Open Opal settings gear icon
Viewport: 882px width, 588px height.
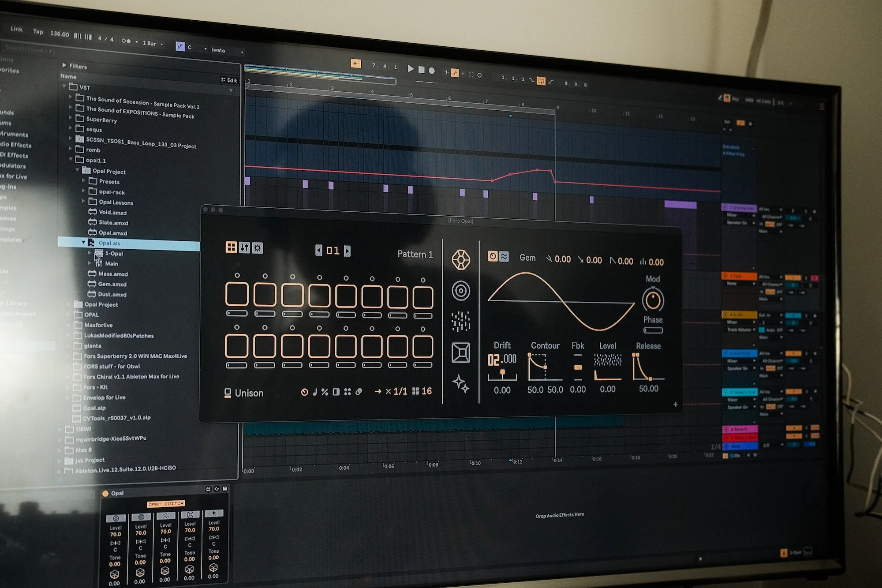(258, 248)
